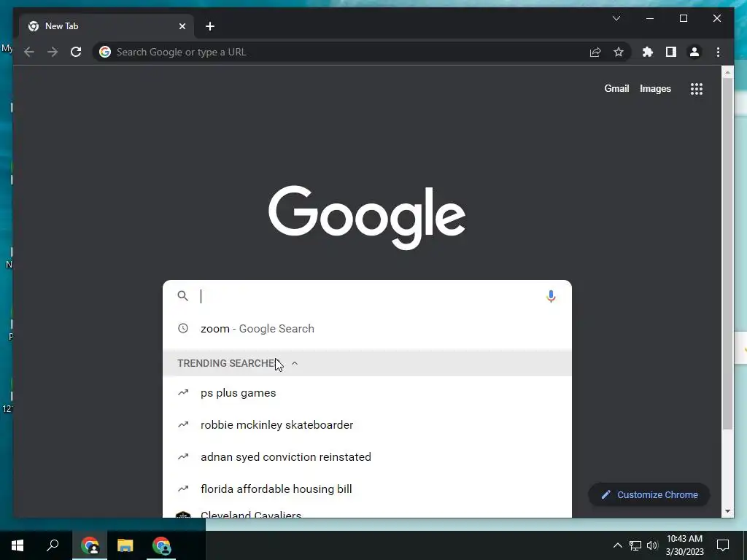
Task: Open the network icon in tray
Action: (x=635, y=545)
